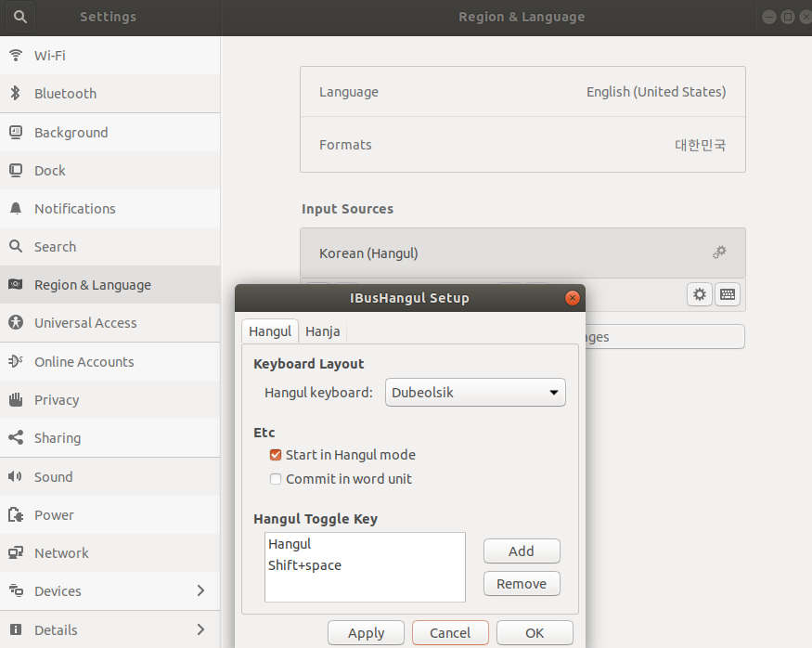Open Universal Access settings label
Screen dimensions: 812x648
pos(85,323)
